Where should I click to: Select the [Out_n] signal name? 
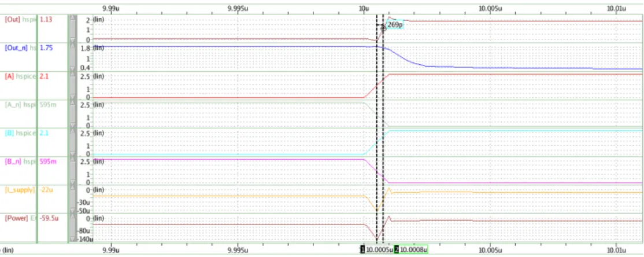point(16,47)
